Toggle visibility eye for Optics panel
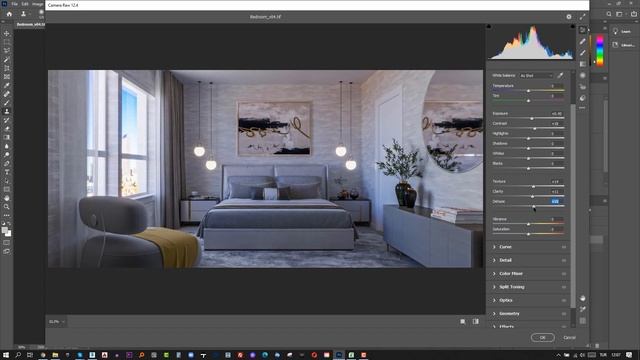The width and height of the screenshot is (640, 360). click(564, 300)
